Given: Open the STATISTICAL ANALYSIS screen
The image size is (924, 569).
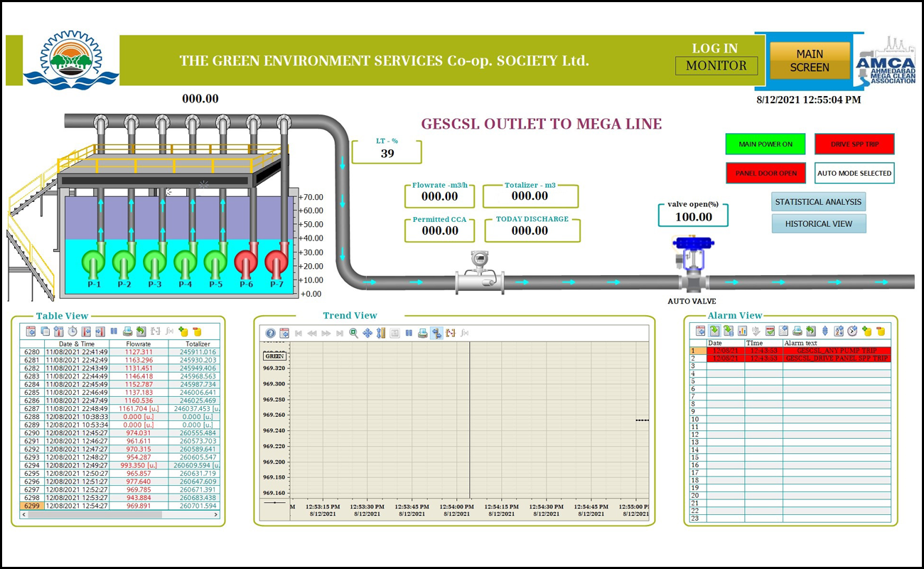Looking at the screenshot, I should pyautogui.click(x=818, y=202).
